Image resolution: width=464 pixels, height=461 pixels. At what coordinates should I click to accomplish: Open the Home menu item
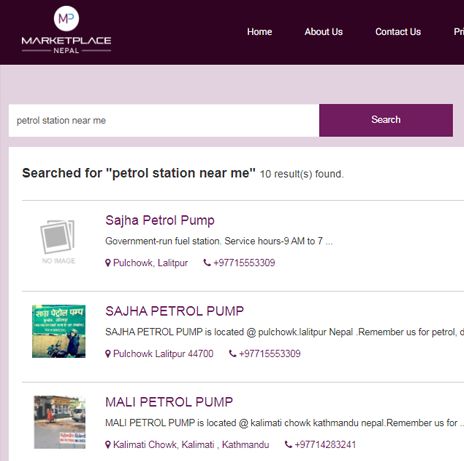259,32
